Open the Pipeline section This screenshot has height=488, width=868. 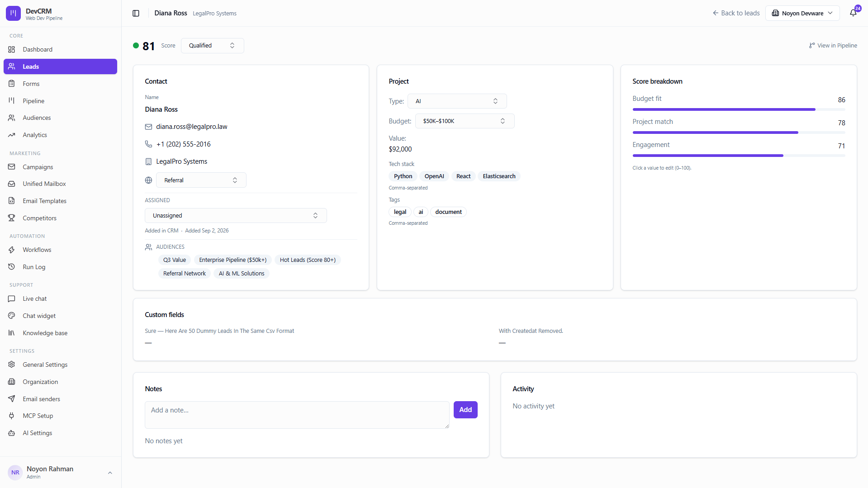click(60, 101)
